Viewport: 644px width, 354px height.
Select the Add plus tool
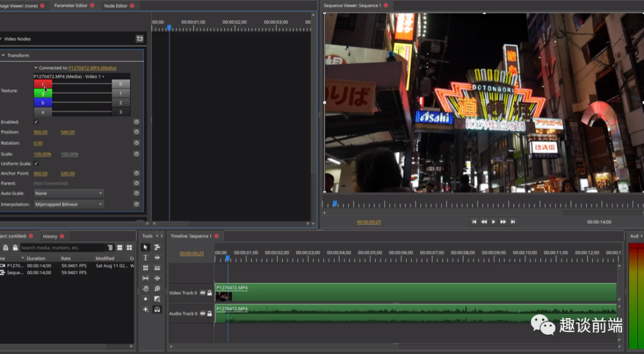coord(145,309)
